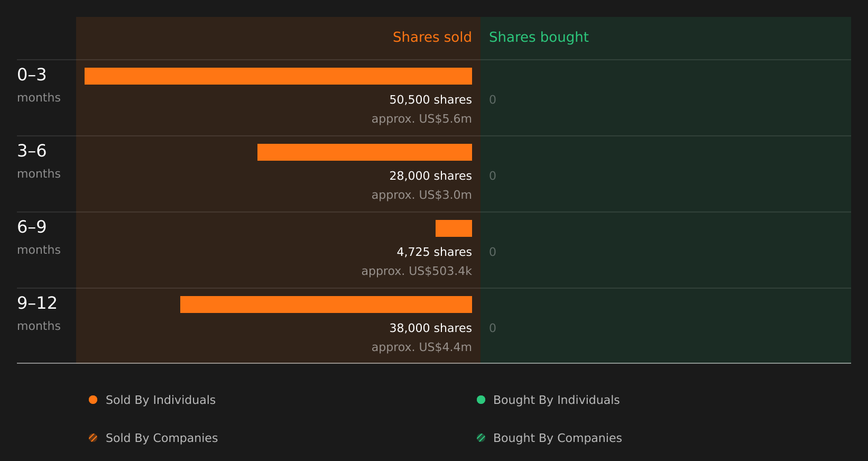Click the 6–9 months orange sold bar
This screenshot has height=461, width=868.
[x=454, y=228]
